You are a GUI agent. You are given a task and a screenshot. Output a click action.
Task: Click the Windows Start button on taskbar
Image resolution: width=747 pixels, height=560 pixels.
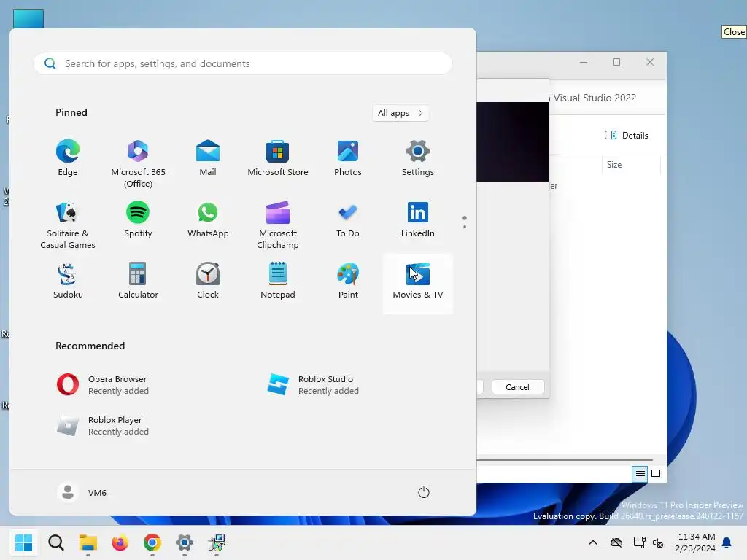pyautogui.click(x=23, y=542)
